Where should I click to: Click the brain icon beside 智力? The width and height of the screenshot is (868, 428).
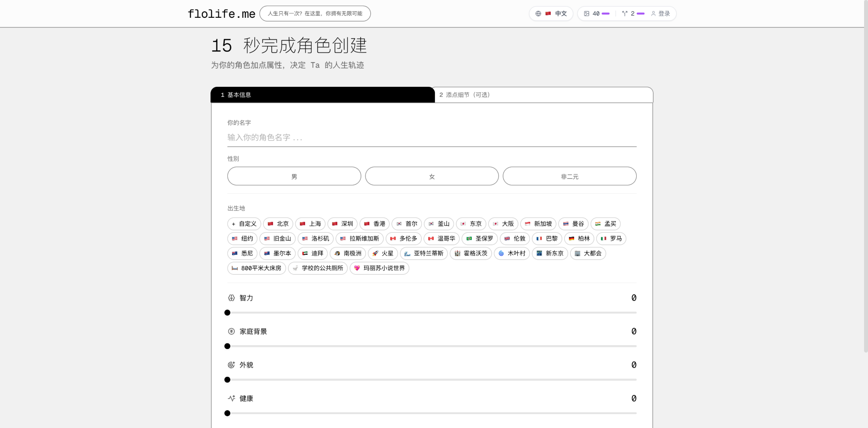[x=230, y=298]
